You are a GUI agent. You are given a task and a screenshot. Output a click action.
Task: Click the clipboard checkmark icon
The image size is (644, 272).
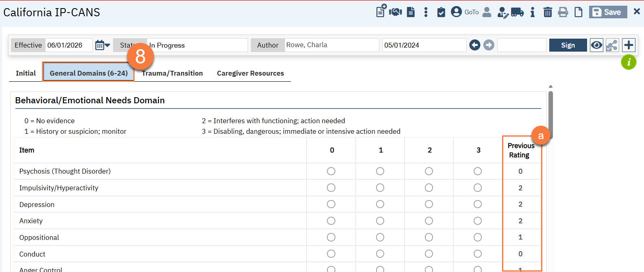click(x=441, y=12)
